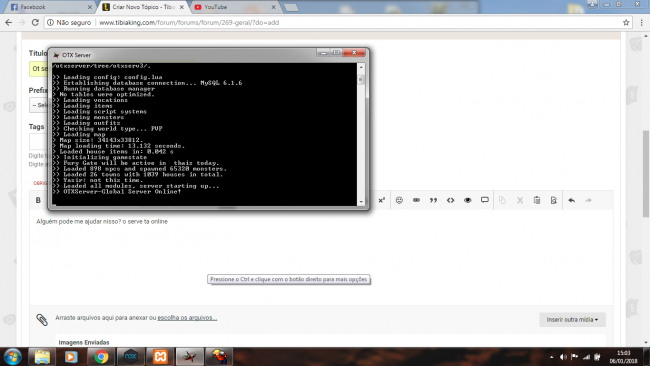Bookmark this page with the star icon
This screenshot has height=366, width=650.
(626, 22)
